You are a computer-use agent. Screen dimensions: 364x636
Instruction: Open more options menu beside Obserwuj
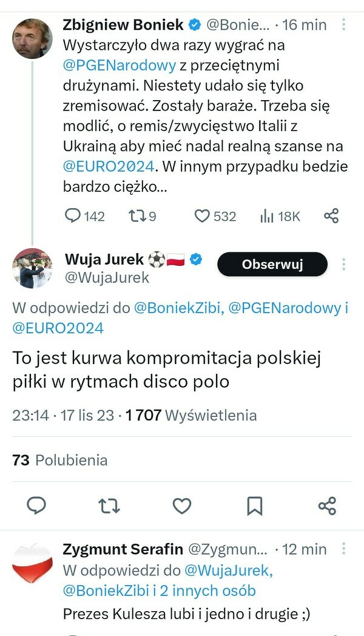click(x=344, y=265)
